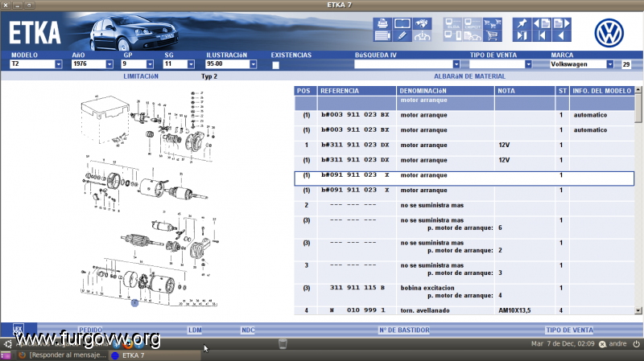Click the document and car icon

(x=473, y=35)
